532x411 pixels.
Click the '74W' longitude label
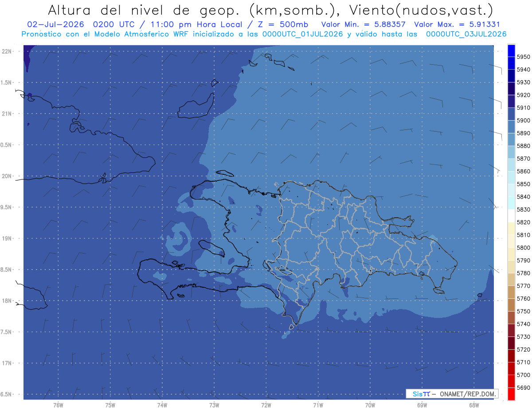[162, 405]
